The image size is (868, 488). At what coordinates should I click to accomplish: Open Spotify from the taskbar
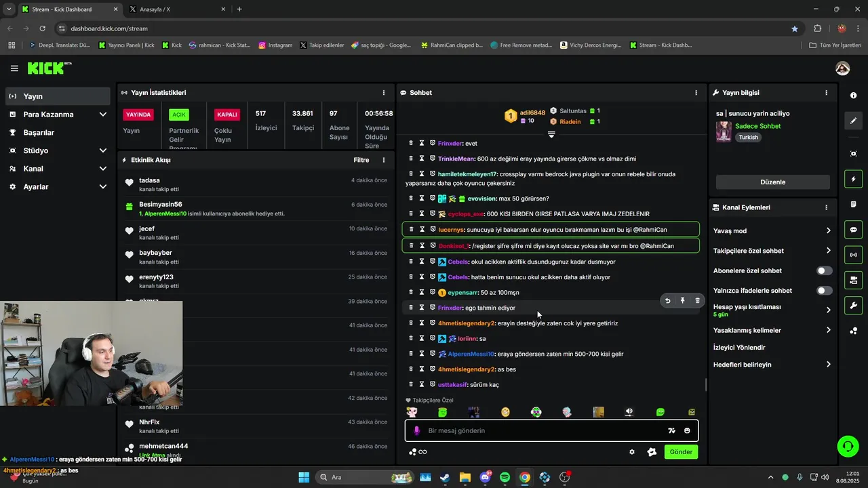click(505, 477)
